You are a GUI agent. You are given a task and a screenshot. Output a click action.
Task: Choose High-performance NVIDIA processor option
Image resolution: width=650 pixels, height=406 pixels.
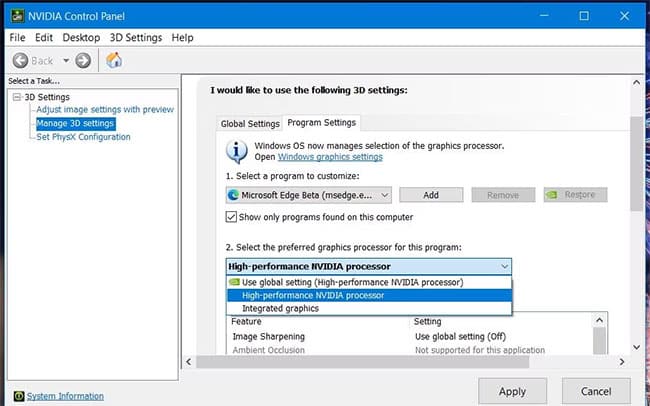point(369,295)
